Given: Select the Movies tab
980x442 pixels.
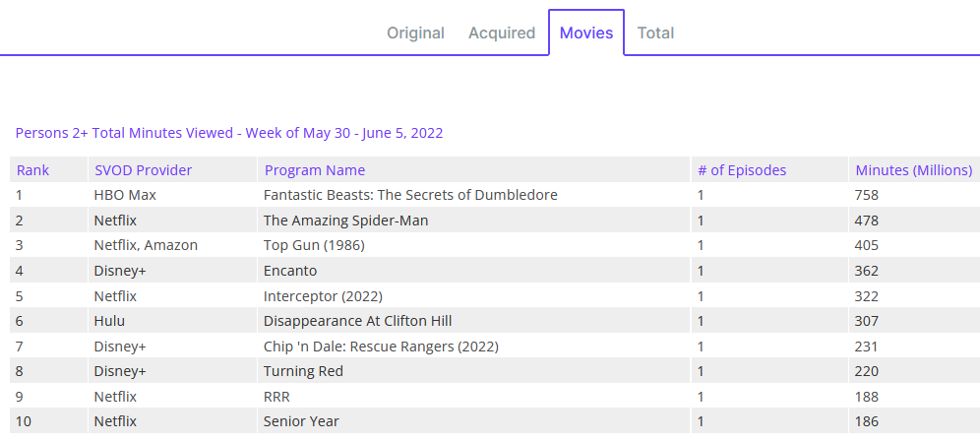Looking at the screenshot, I should pos(586,32).
